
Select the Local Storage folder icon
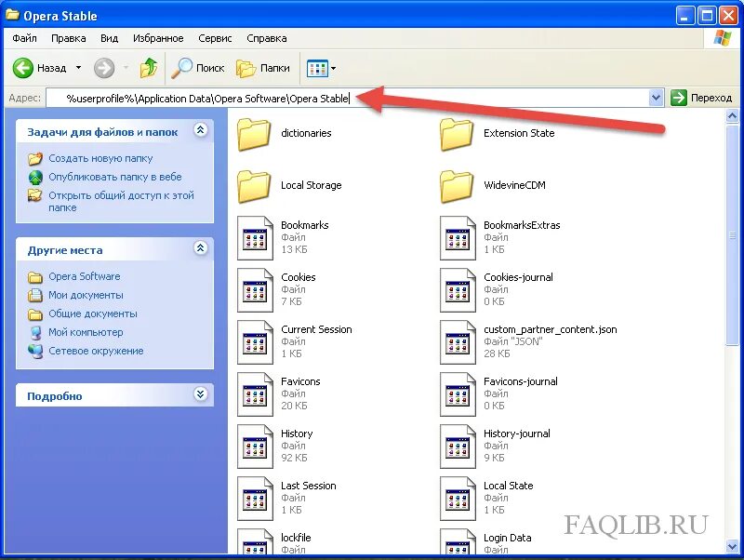254,186
